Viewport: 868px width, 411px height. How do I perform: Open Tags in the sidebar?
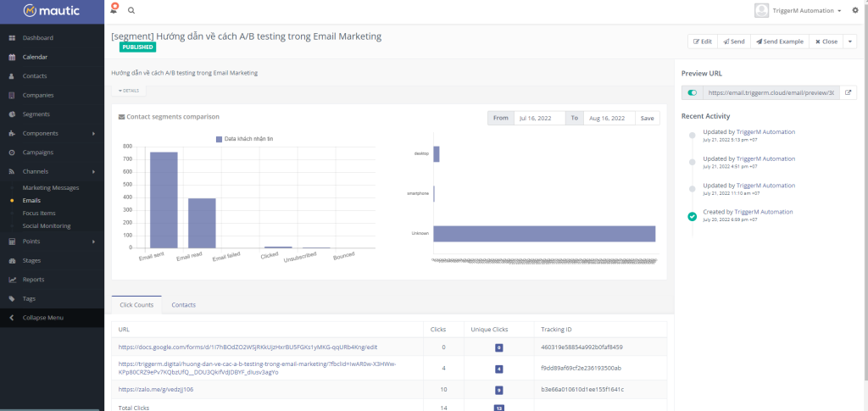click(29, 298)
